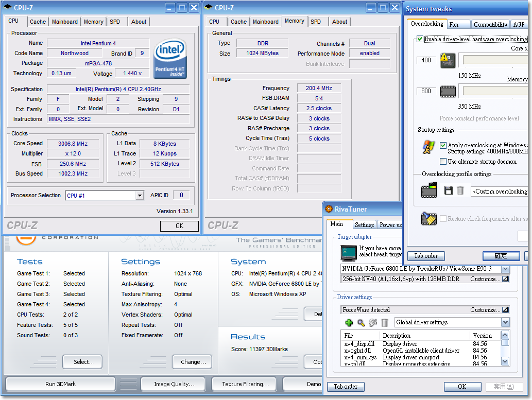Click the core clock slider track
The image size is (532, 400).
(494, 60)
